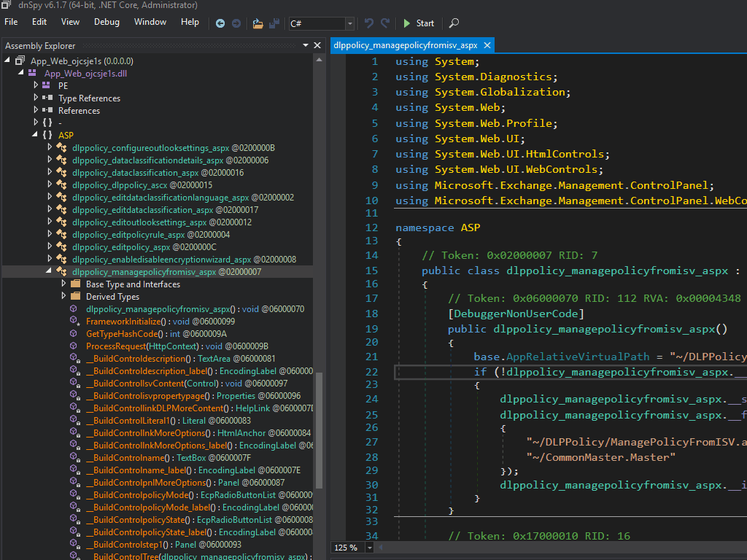Viewport: 747px width, 560px height.
Task: Click the Save All toolbar icon
Action: coord(274,23)
